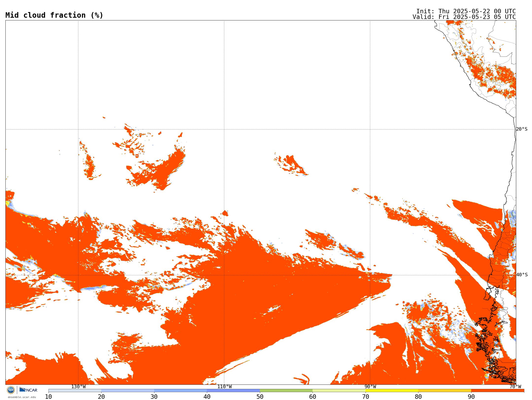
Task: Click the 90+ orange-red colorbar segment
Action: pos(498,391)
